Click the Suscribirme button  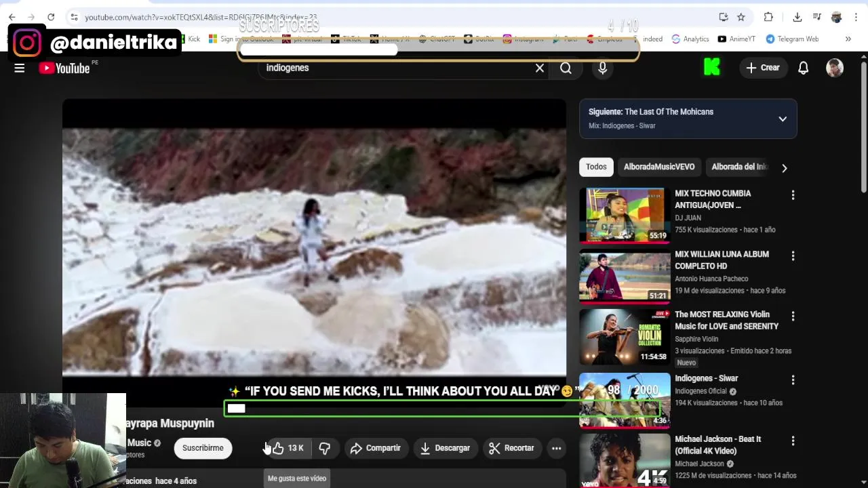(203, 448)
